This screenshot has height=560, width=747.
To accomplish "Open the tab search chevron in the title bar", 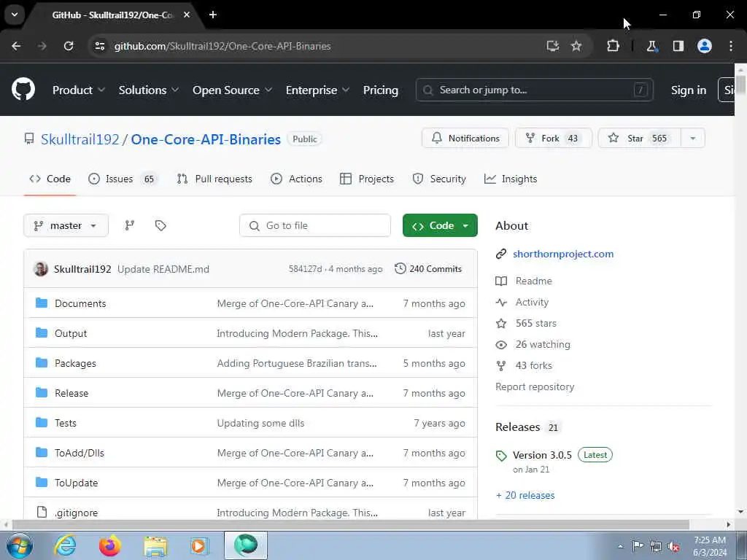I will click(15, 15).
